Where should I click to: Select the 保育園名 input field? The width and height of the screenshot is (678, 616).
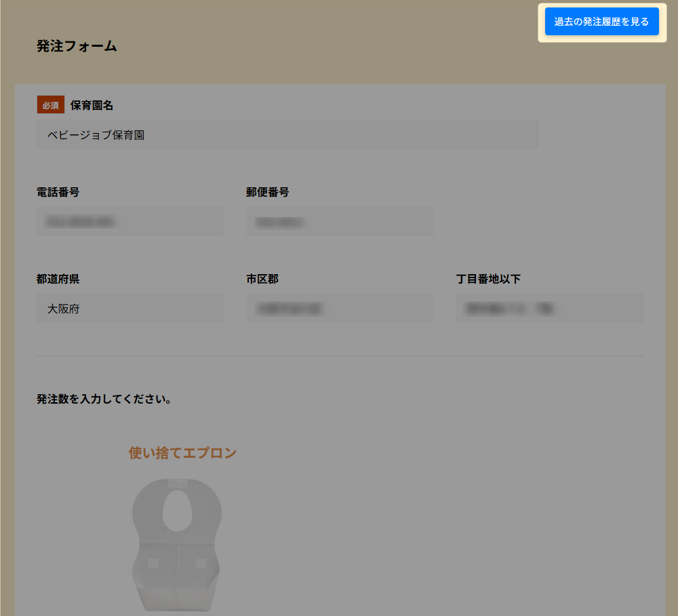(x=287, y=134)
